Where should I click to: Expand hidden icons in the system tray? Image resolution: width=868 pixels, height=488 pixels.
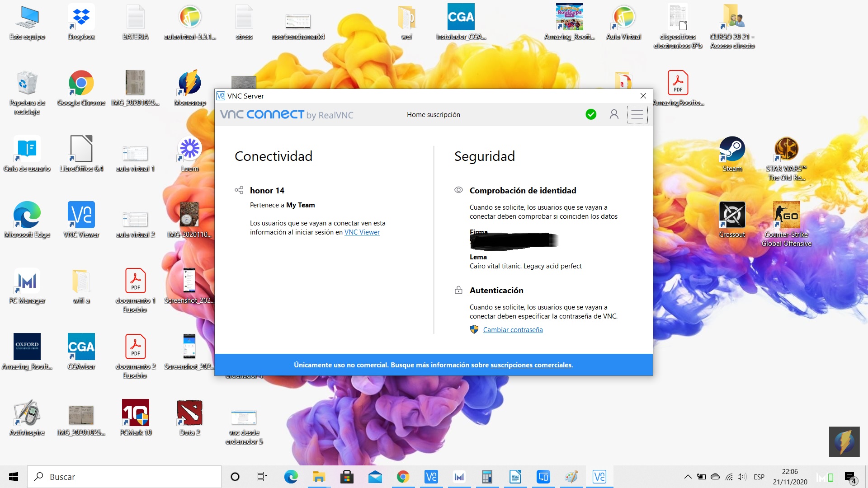(688, 476)
